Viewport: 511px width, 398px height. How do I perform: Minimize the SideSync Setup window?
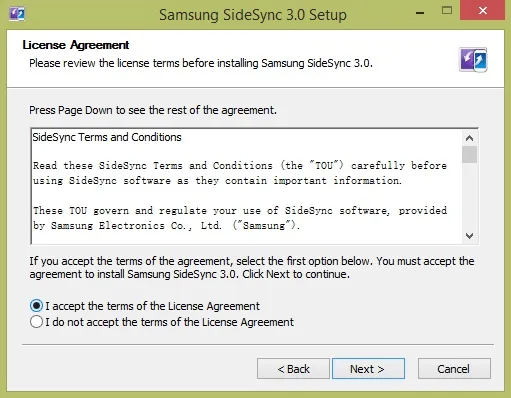point(420,13)
